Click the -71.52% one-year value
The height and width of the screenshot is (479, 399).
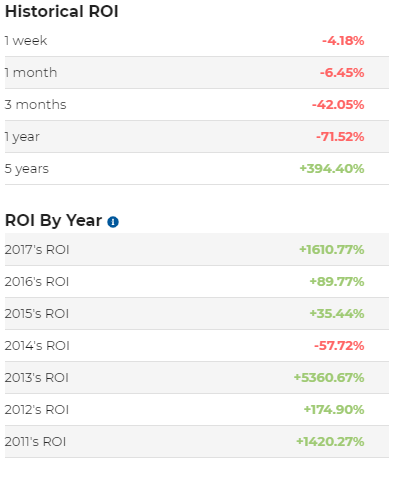(x=340, y=137)
